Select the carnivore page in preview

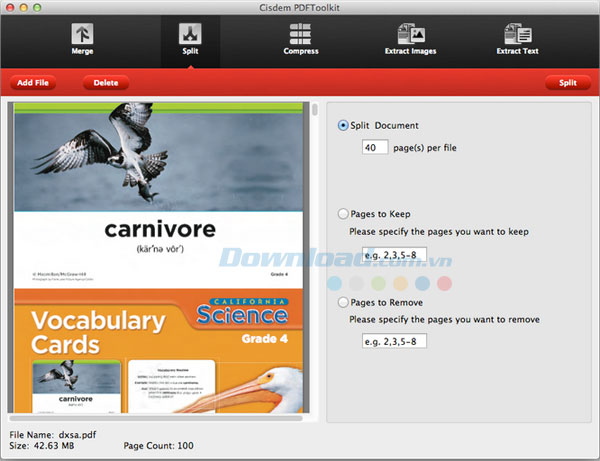pos(160,195)
